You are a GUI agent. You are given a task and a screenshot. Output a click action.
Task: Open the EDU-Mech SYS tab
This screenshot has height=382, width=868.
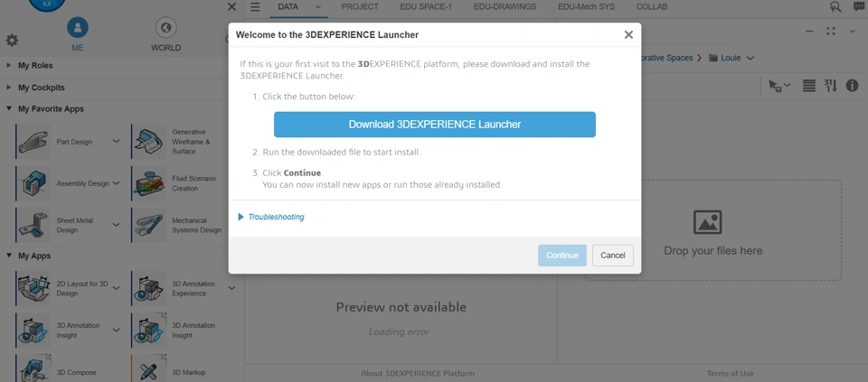pyautogui.click(x=586, y=7)
